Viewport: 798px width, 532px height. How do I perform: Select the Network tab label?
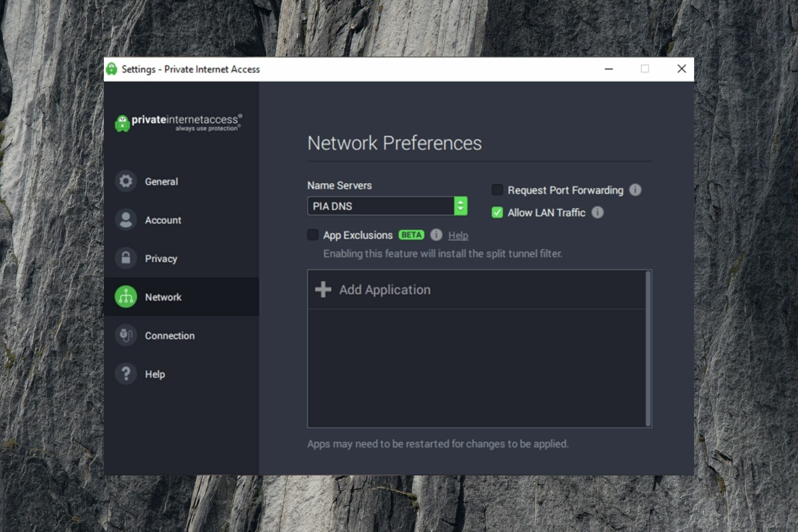[x=163, y=297]
